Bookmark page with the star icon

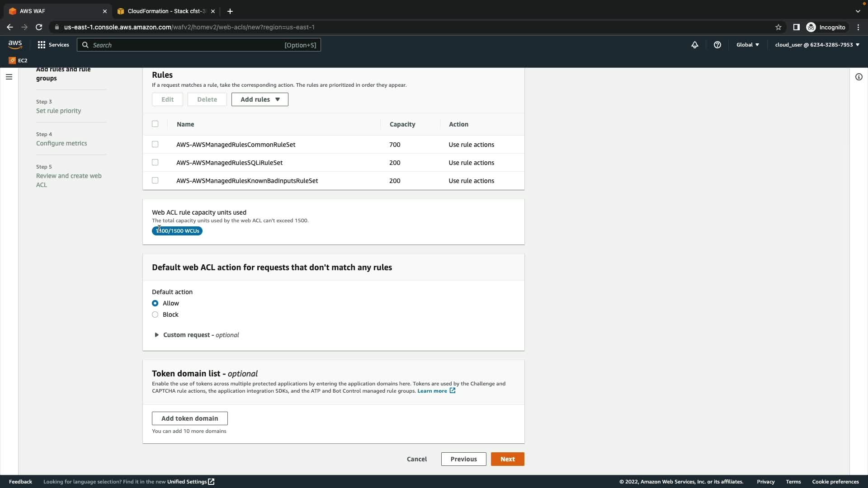point(778,27)
